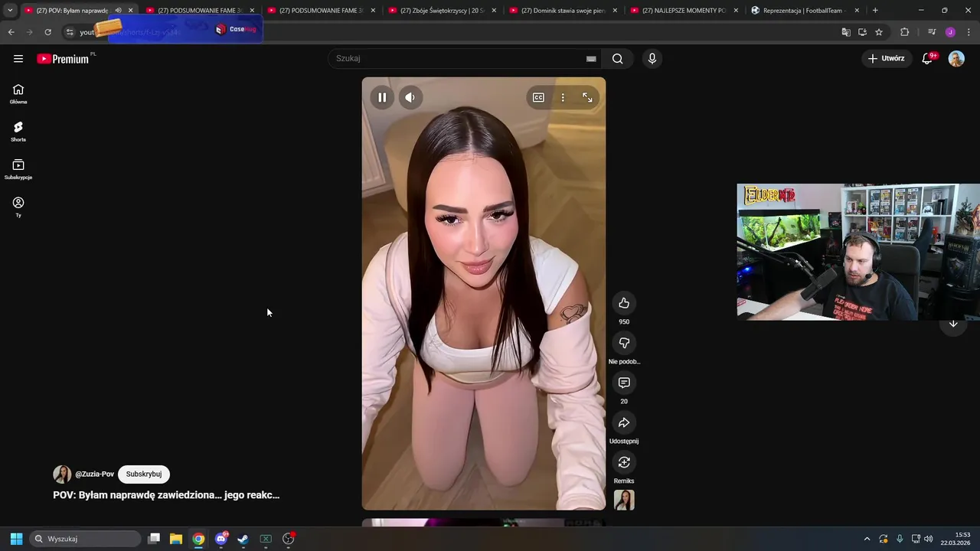The image size is (980, 551).
Task: Toggle closed captions on the Short
Action: pyautogui.click(x=538, y=97)
